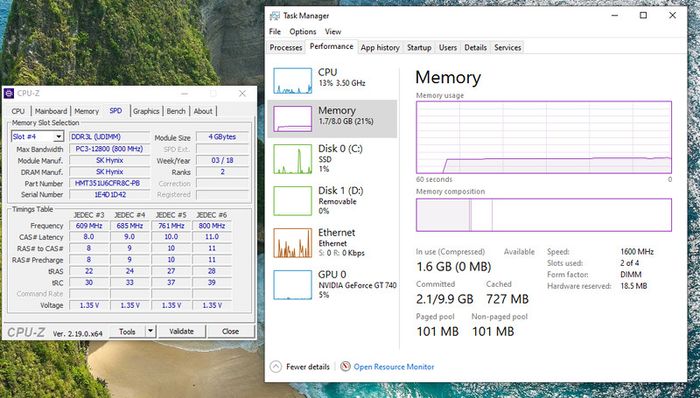This screenshot has width=700, height=398.
Task: Open the Options menu in Task Manager
Action: 303,32
